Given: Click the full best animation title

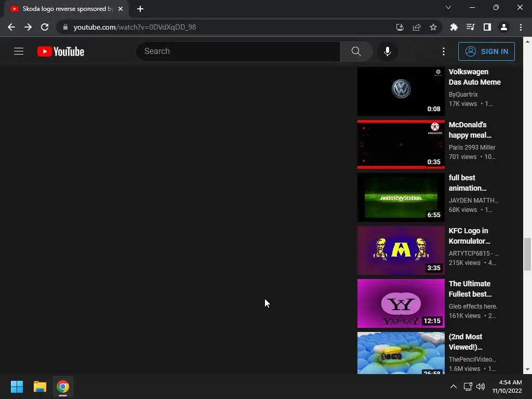Looking at the screenshot, I should pyautogui.click(x=468, y=183).
